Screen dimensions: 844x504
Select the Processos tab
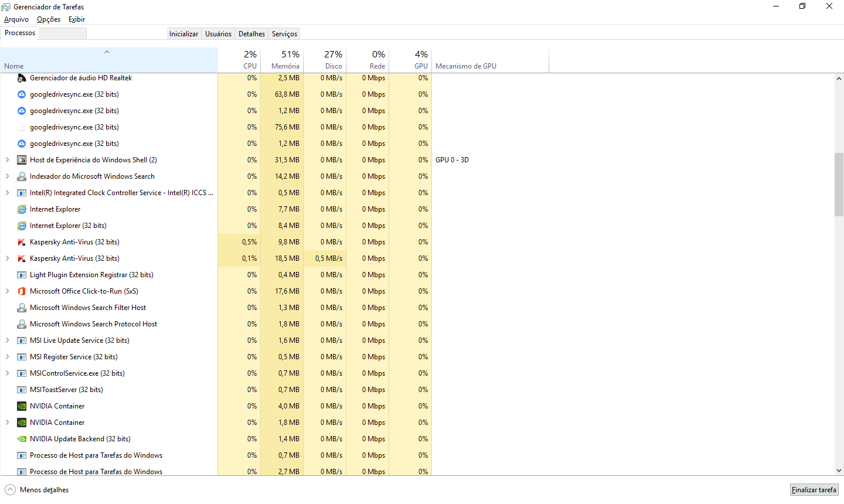pyautogui.click(x=20, y=33)
